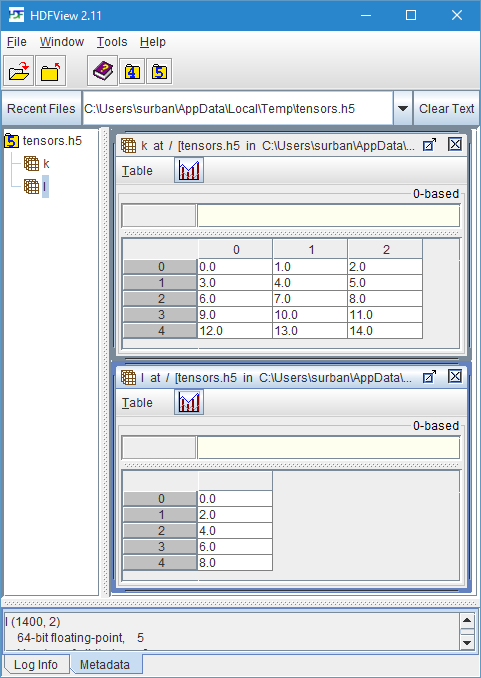Click the grid icon in the k window title
The width and height of the screenshot is (481, 678).
coord(128,146)
